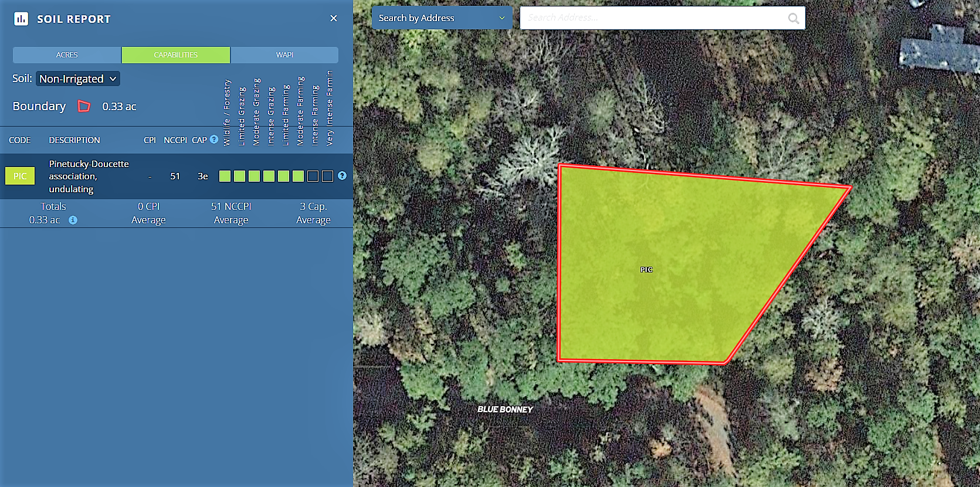
Task: Close the Soil Report panel
Action: point(334,18)
